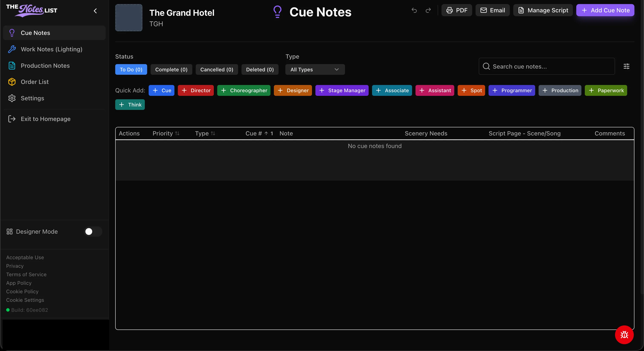Click the Comments column header
The width and height of the screenshot is (644, 351).
pos(610,133)
